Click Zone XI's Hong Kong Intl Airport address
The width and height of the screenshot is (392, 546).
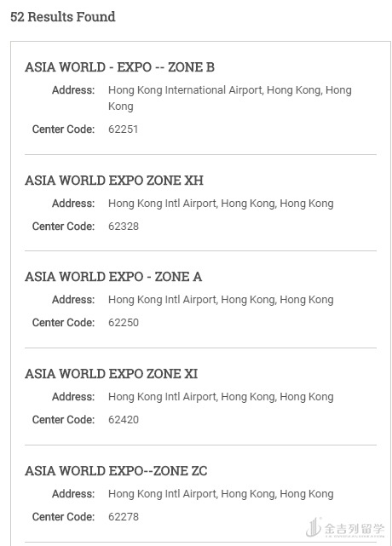coord(221,397)
